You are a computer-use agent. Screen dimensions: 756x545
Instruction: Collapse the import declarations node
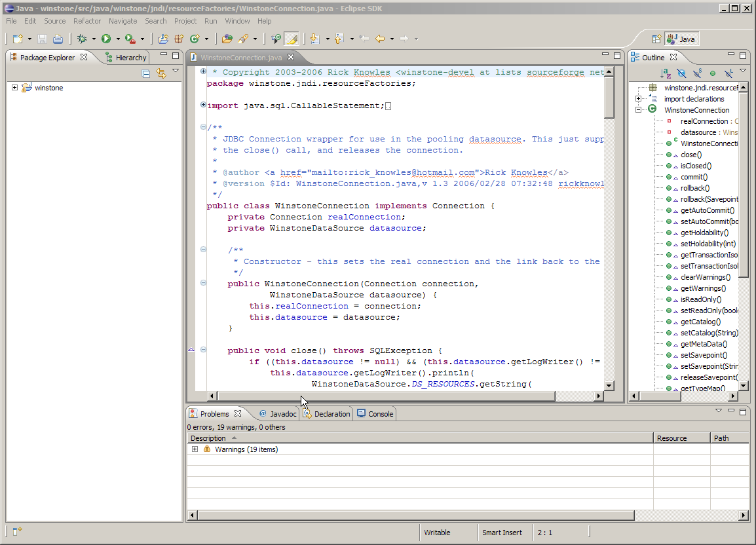click(639, 98)
